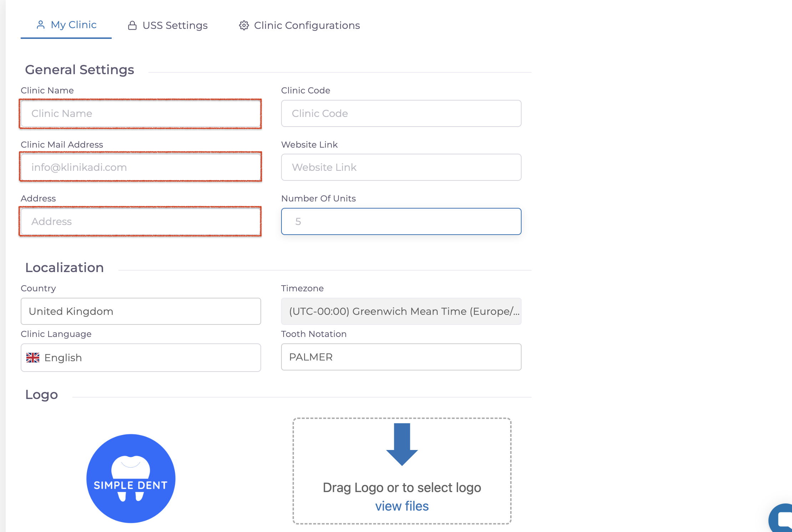Click the Timezone field
Viewport: 792px width, 532px height.
tap(401, 311)
